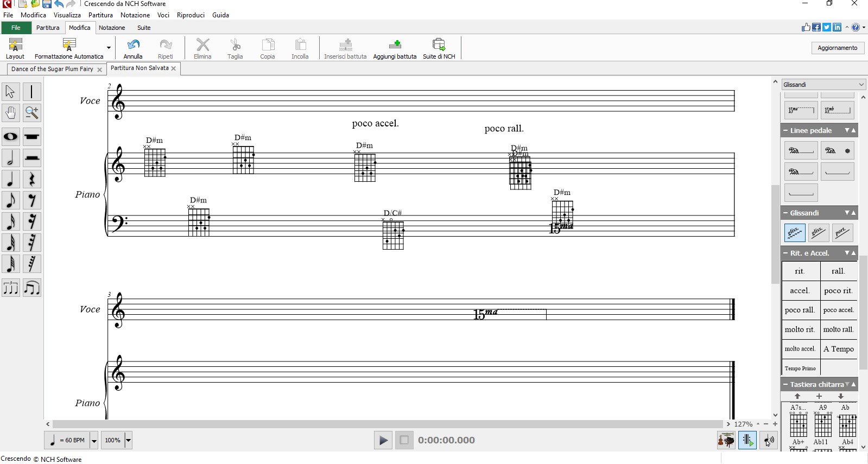Click the horizontal score scrollbar

click(x=388, y=424)
